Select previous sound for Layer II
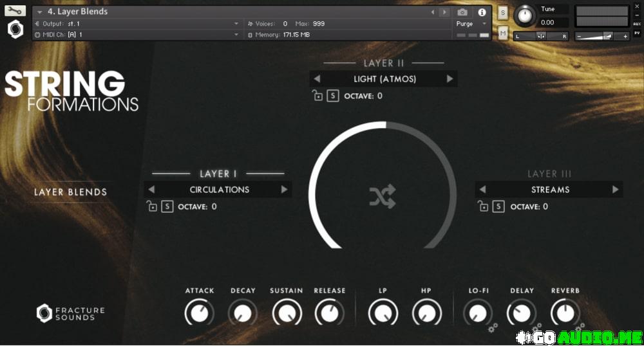The height and width of the screenshot is (346, 644). tap(317, 78)
